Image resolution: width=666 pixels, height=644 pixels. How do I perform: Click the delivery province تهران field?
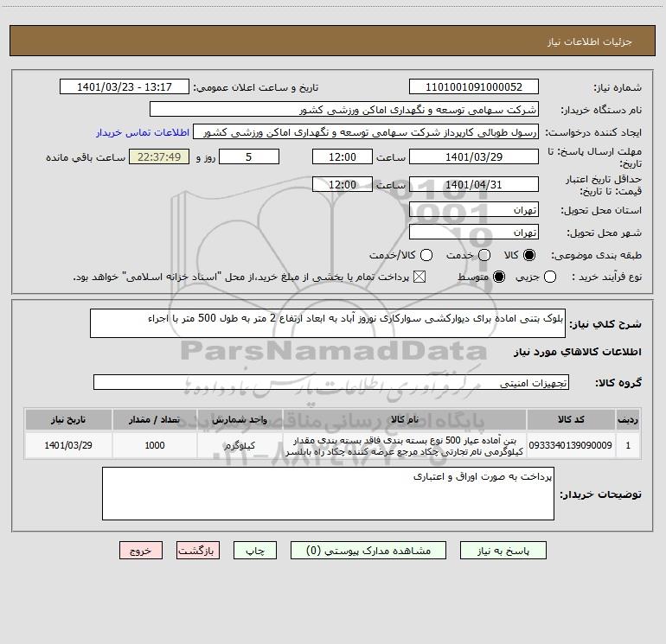pos(474,210)
